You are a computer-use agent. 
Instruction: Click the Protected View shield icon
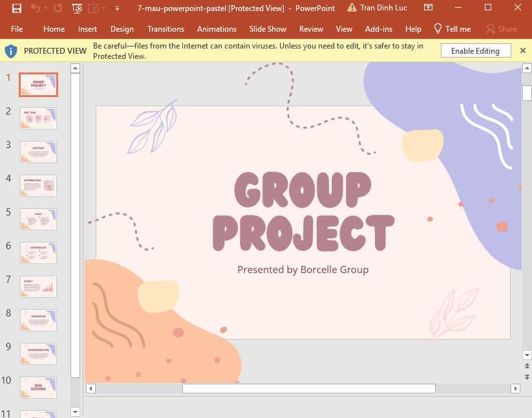(11, 50)
